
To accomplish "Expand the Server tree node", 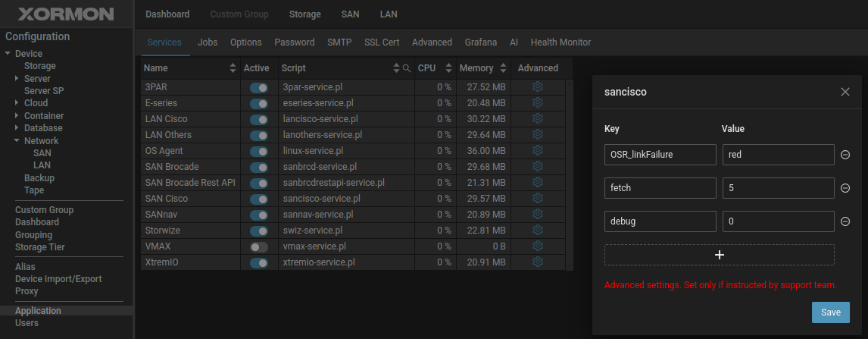I will click(17, 79).
